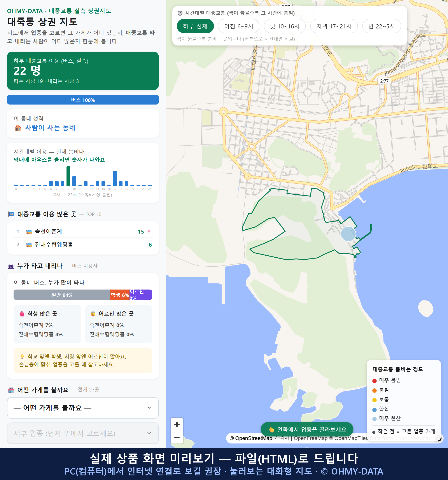448x480 pixels.
Task: Zoom out the map with minus button
Action: click(x=177, y=437)
